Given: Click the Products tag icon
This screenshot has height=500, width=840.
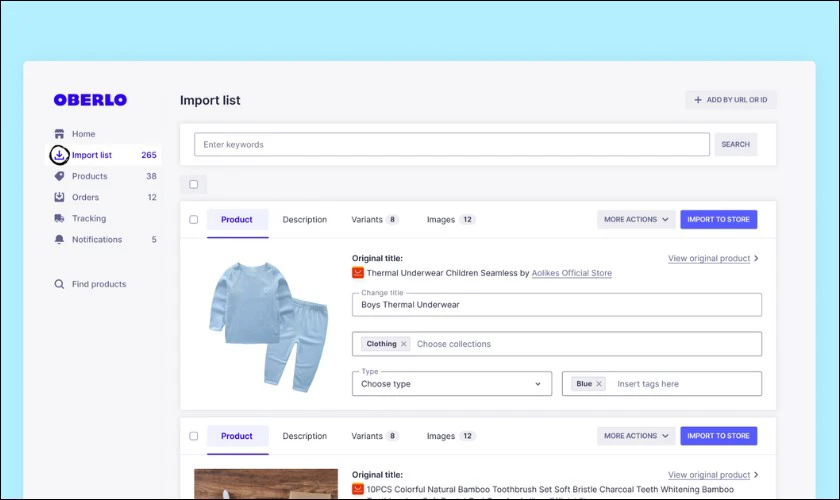Looking at the screenshot, I should click(x=59, y=176).
